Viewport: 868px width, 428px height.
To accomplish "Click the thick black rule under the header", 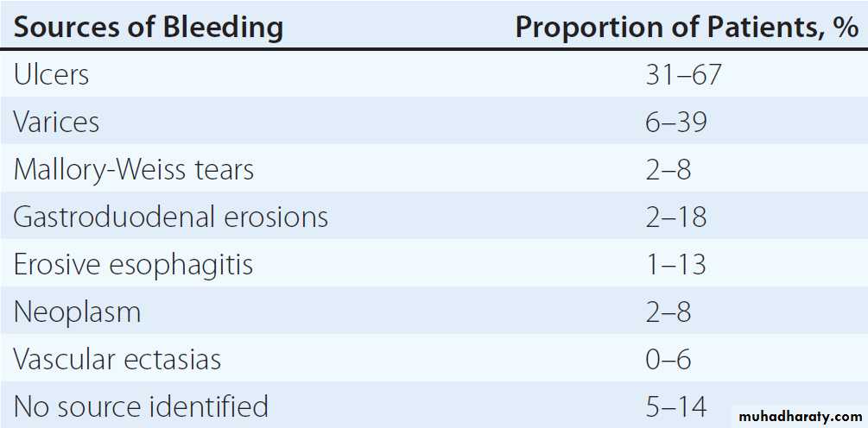I will 434,48.
